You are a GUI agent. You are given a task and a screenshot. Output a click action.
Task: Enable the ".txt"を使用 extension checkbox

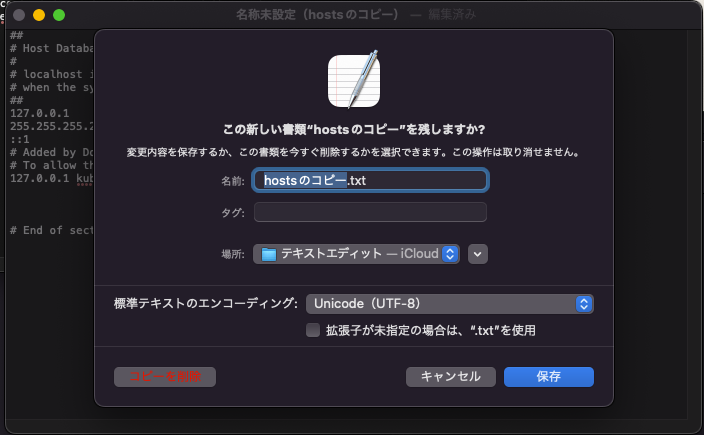click(312, 330)
